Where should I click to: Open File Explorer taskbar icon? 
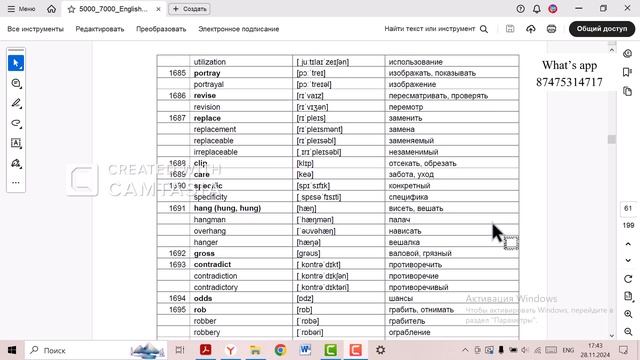pos(256,350)
